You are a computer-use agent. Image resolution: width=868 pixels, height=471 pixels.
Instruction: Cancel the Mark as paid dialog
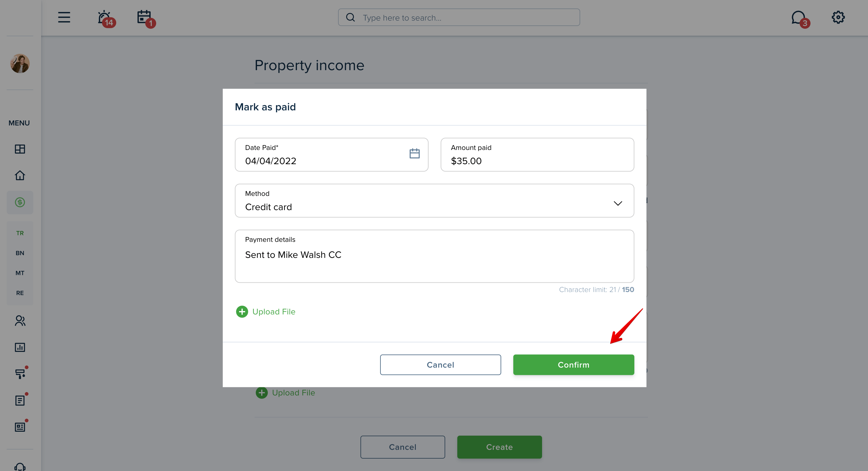[440, 365]
